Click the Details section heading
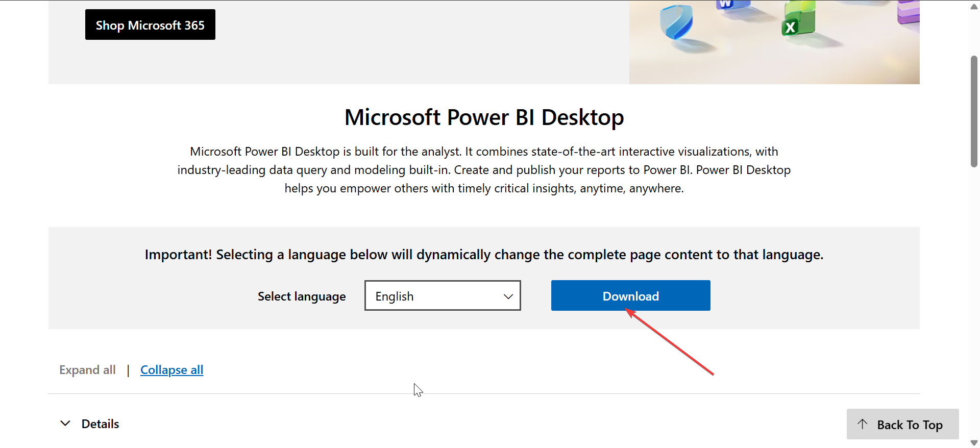Image resolution: width=980 pixels, height=448 pixels. 100,424
